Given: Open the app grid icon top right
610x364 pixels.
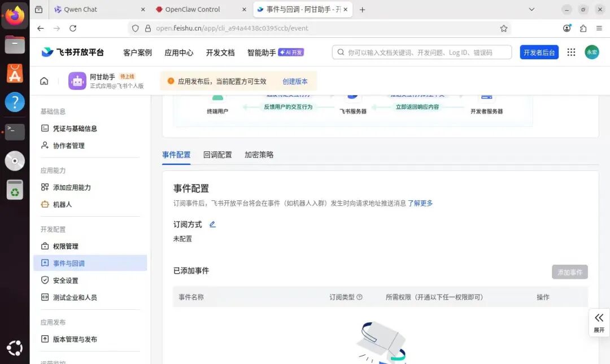Looking at the screenshot, I should [x=570, y=52].
